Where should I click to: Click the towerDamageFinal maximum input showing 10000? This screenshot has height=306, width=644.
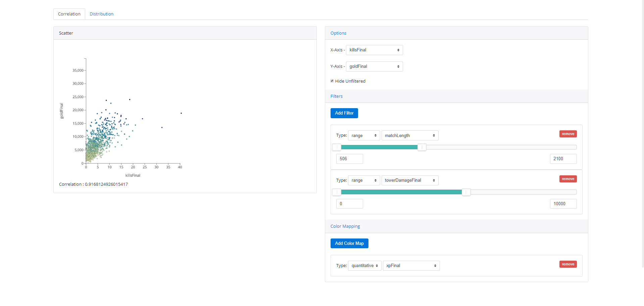click(563, 204)
